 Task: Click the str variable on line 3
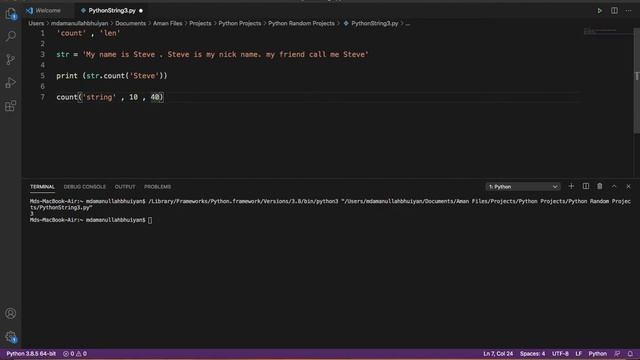click(x=62, y=54)
